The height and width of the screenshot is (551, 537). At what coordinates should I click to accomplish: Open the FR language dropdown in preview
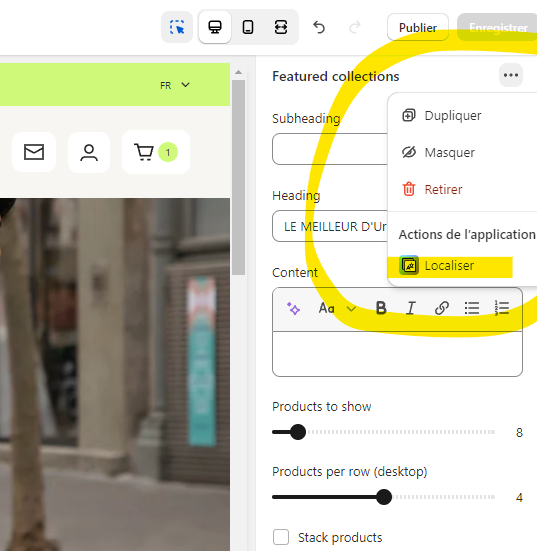coord(175,85)
